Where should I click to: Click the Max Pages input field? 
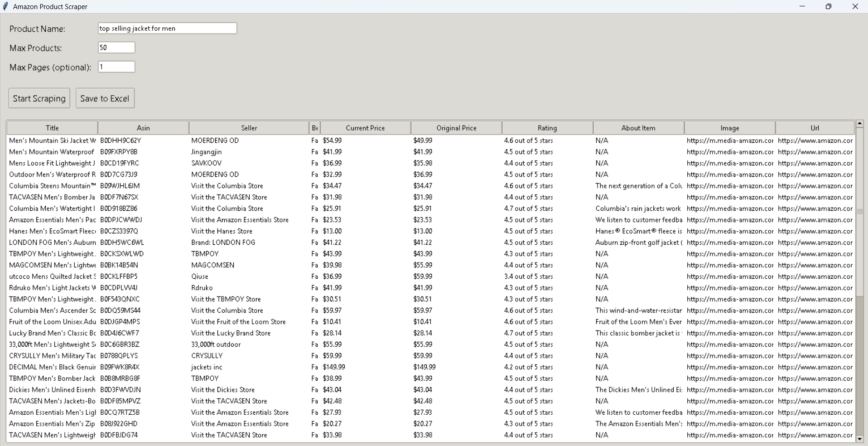116,67
